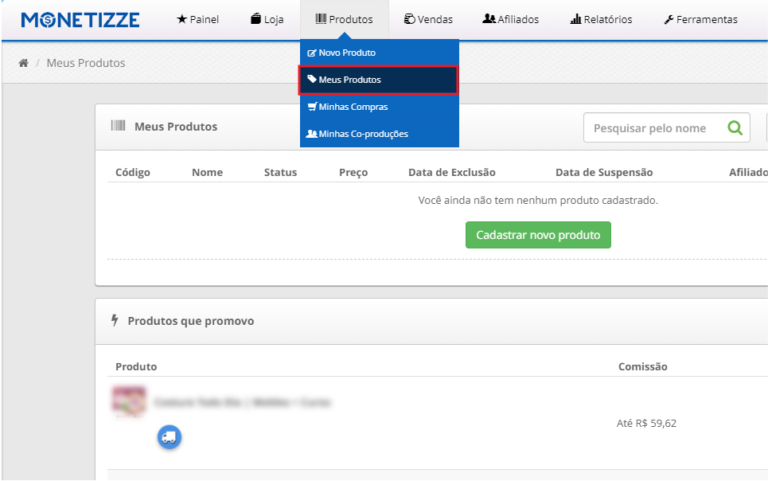Click the blurred product thumbnail image
Viewport: 768px width, 481px height.
click(129, 401)
